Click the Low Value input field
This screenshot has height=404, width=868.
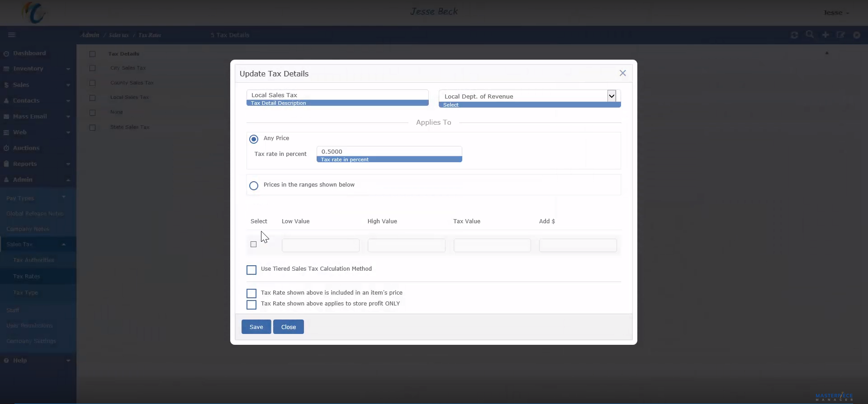[321, 245]
